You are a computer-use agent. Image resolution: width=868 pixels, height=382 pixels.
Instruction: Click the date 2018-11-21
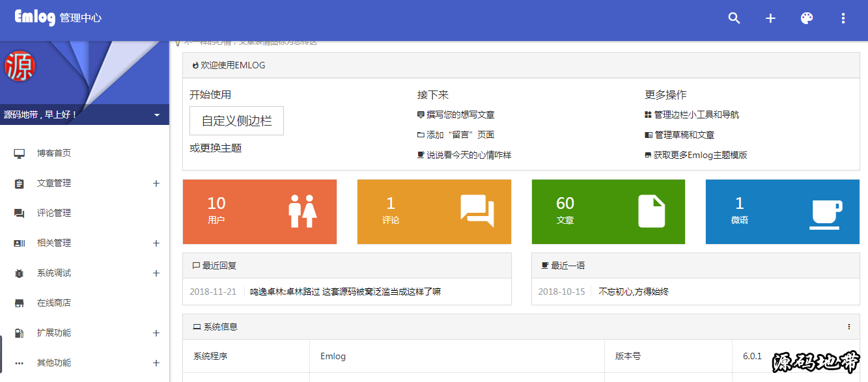pyautogui.click(x=213, y=292)
